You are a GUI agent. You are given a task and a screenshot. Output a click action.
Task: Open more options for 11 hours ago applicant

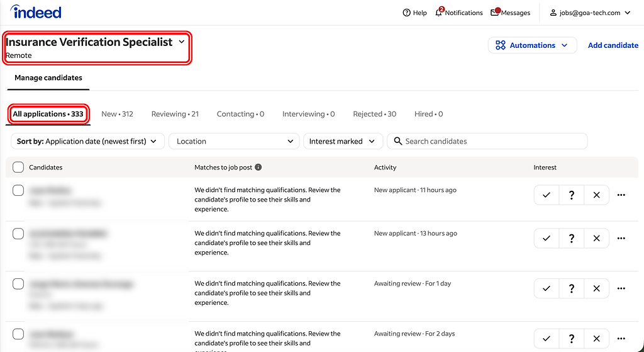[621, 195]
